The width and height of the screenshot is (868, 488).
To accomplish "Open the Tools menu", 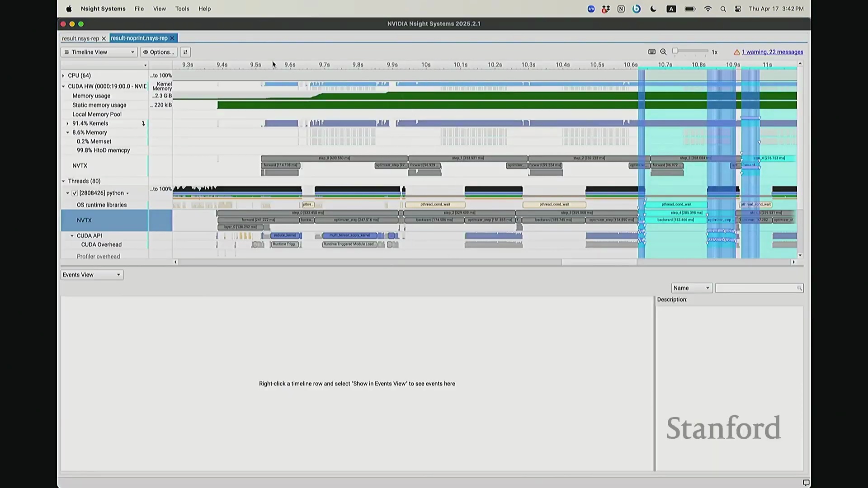I will [182, 9].
